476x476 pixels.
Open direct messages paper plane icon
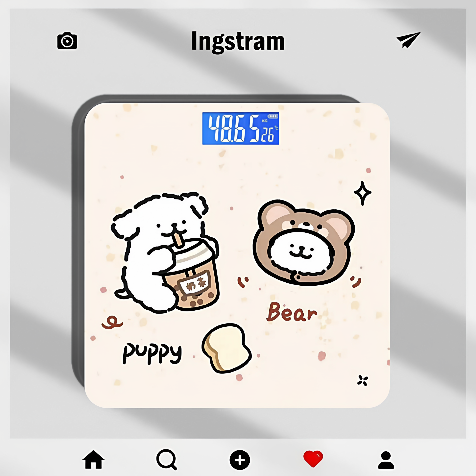coord(408,40)
